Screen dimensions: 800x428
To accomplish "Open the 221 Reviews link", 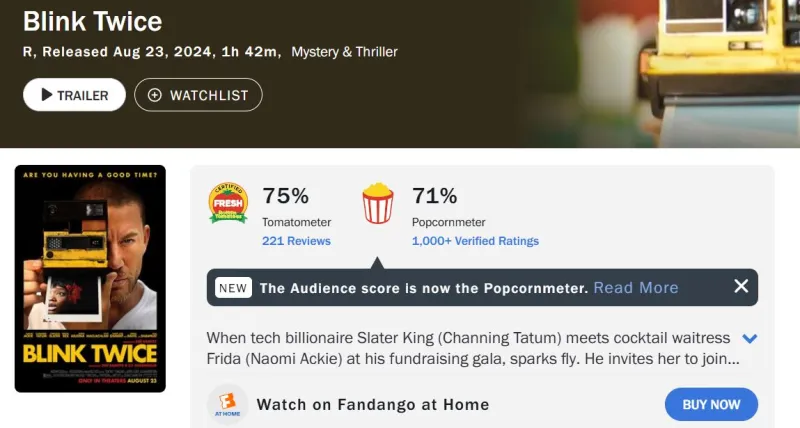I will (296, 241).
